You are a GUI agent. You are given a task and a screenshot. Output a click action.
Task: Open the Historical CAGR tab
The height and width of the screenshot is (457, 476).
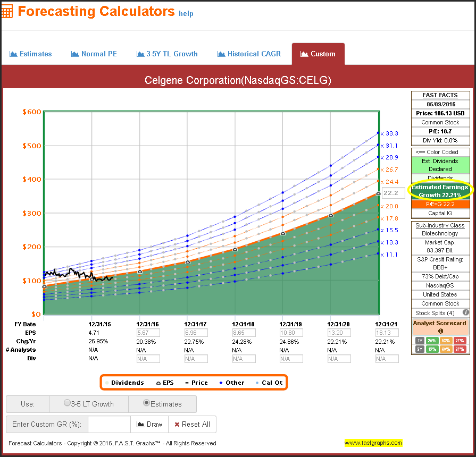tap(249, 54)
